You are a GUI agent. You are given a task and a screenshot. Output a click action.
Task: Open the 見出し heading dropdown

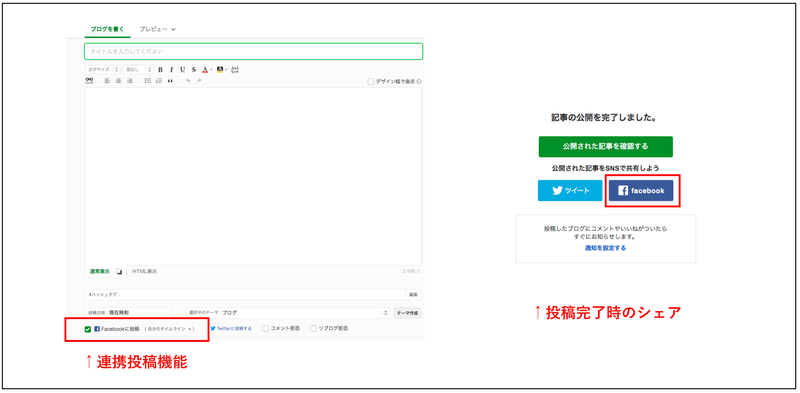(x=138, y=69)
